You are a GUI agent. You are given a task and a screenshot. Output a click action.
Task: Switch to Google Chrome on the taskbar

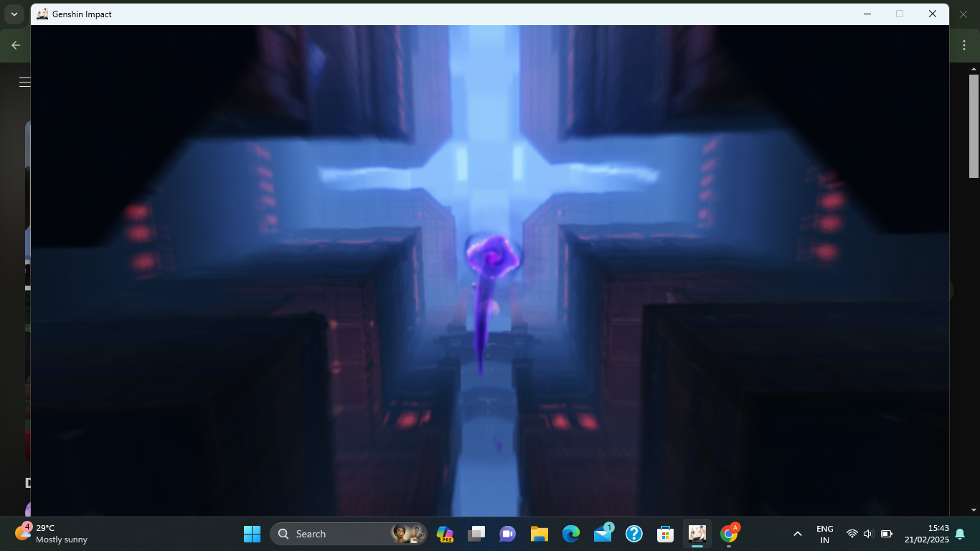coord(729,534)
